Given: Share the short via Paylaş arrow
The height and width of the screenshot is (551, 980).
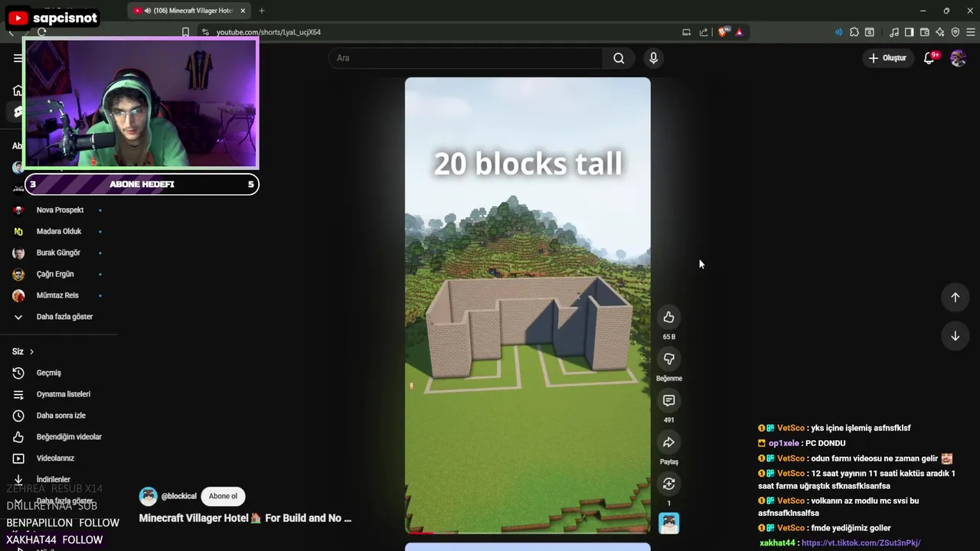Looking at the screenshot, I should [x=668, y=442].
